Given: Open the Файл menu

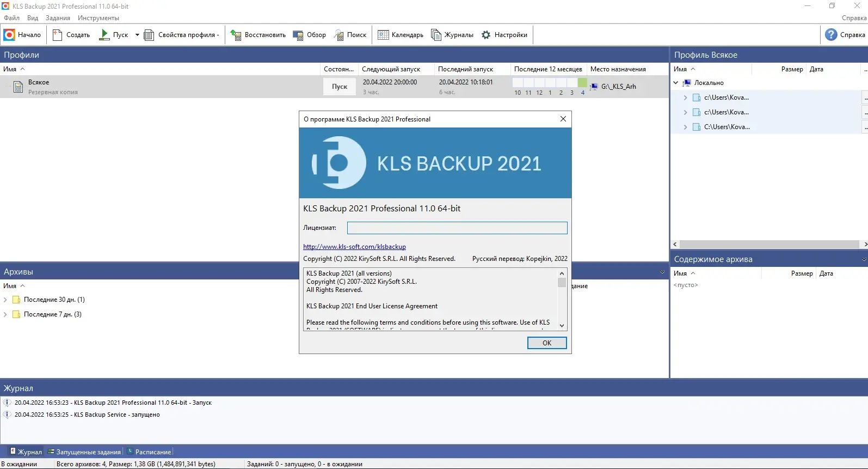Looking at the screenshot, I should 11,18.
